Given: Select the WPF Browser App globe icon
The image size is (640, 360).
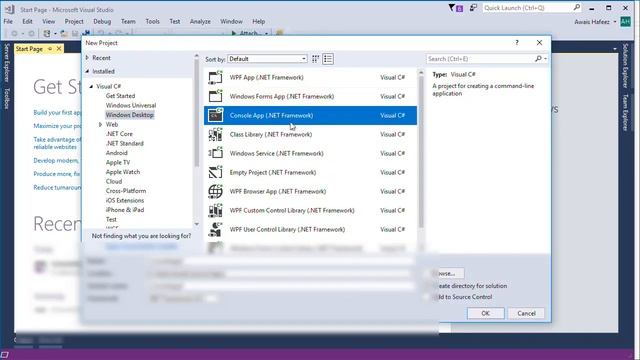Looking at the screenshot, I should pos(215,191).
